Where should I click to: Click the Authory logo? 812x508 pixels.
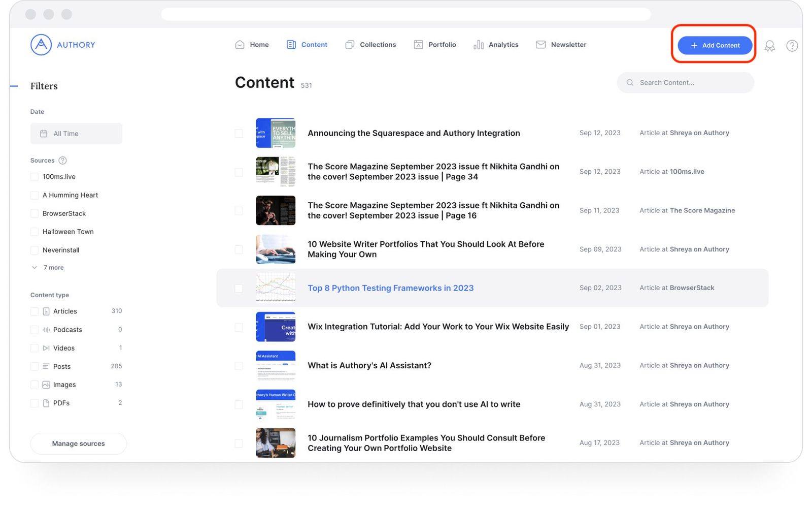tap(62, 45)
